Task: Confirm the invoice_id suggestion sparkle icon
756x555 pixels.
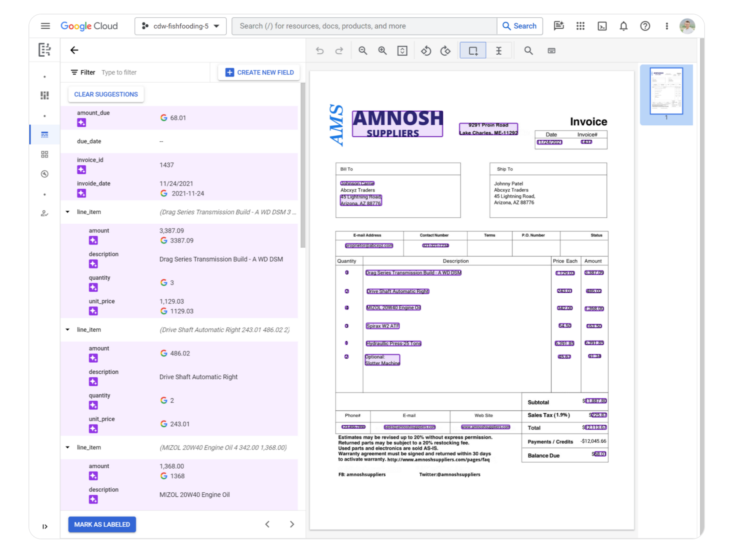Action: coord(81,170)
